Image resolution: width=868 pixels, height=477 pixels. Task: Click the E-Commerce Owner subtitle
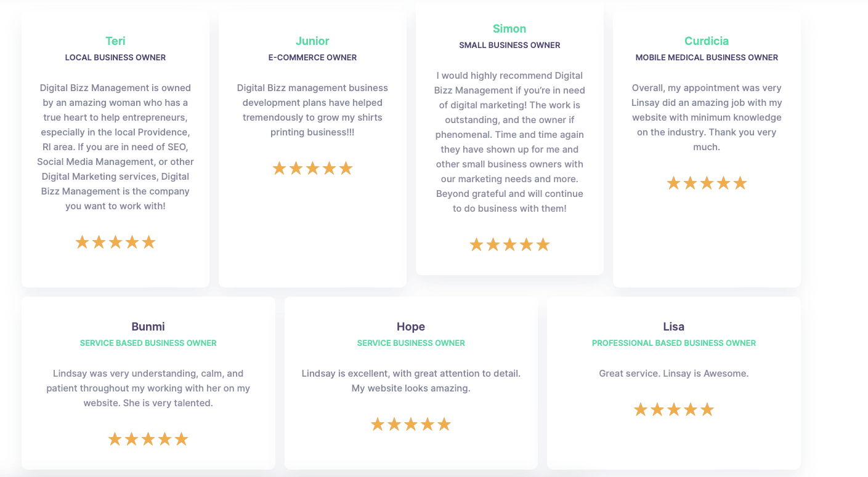(312, 58)
